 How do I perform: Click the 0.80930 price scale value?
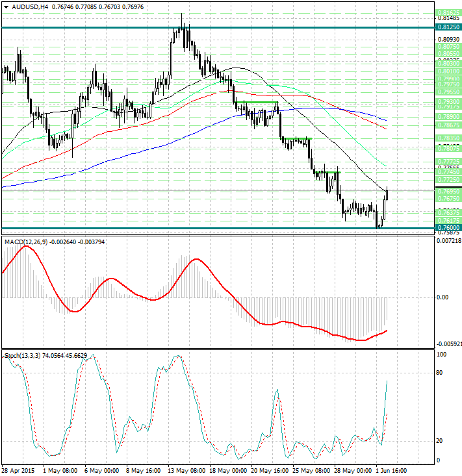[x=448, y=40]
